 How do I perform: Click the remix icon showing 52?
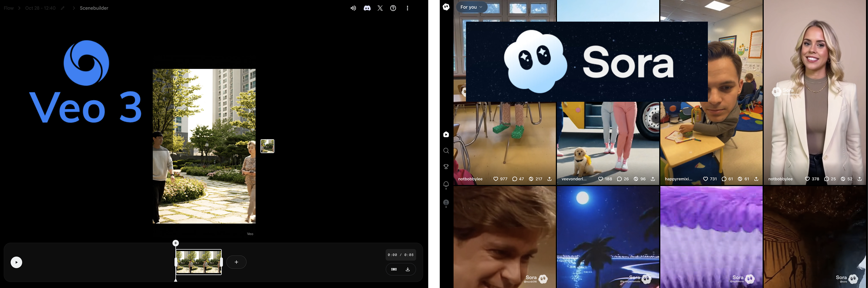tap(843, 179)
